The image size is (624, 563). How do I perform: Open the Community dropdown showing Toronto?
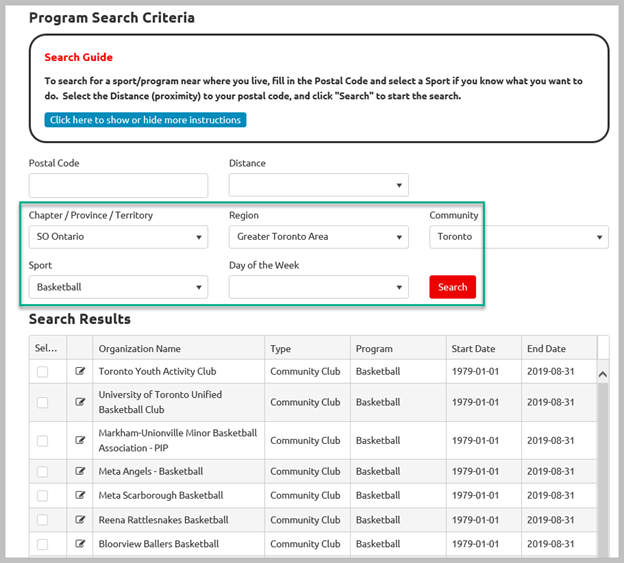[x=519, y=237]
